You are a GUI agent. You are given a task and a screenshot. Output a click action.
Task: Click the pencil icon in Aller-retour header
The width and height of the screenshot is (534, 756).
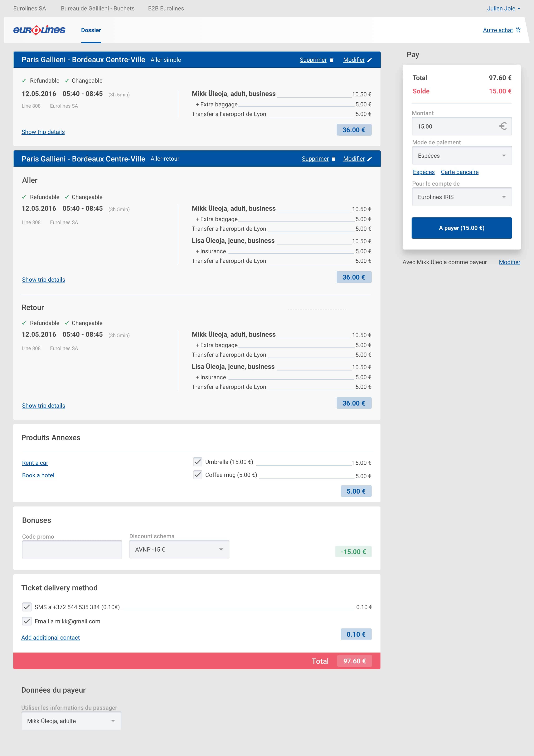pos(369,159)
